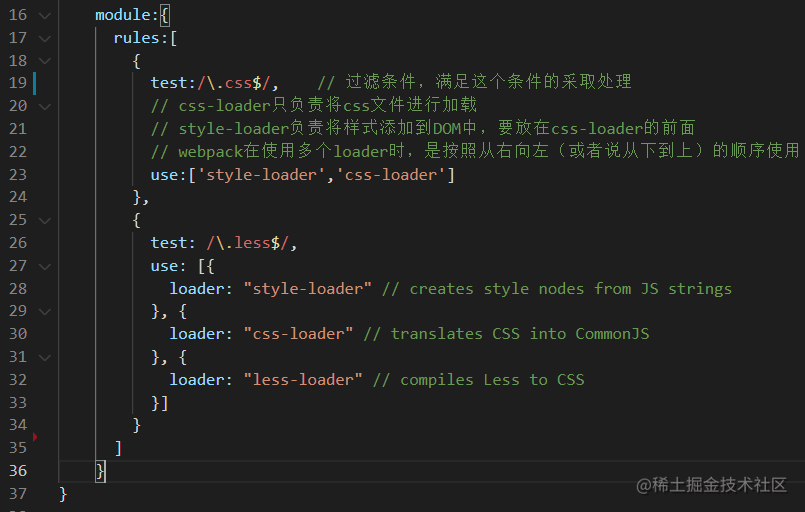805x512 pixels.
Task: Place cursor on 'style-loader' string in line 23
Action: (262, 175)
